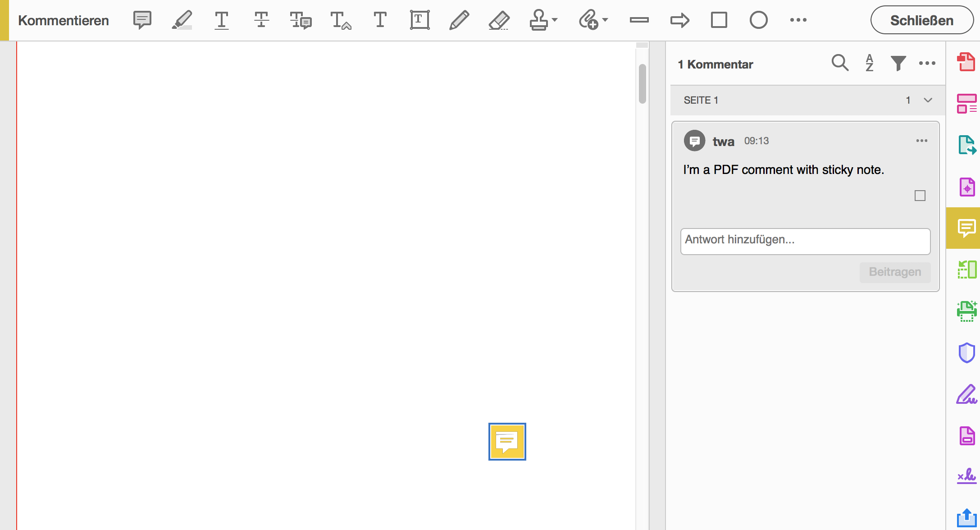Select the sticky note comment tool
The image size is (980, 530).
pyautogui.click(x=142, y=20)
